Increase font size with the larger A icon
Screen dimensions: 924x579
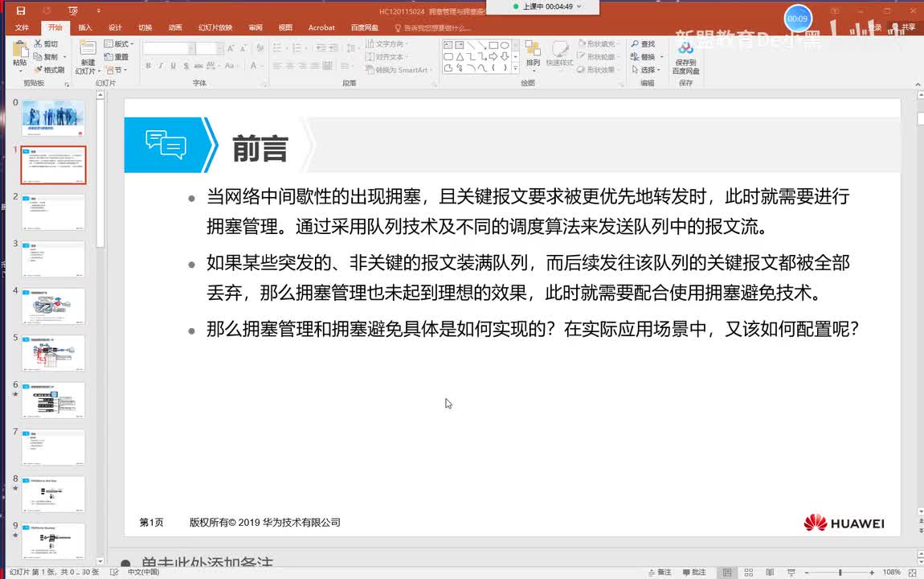[x=231, y=48]
